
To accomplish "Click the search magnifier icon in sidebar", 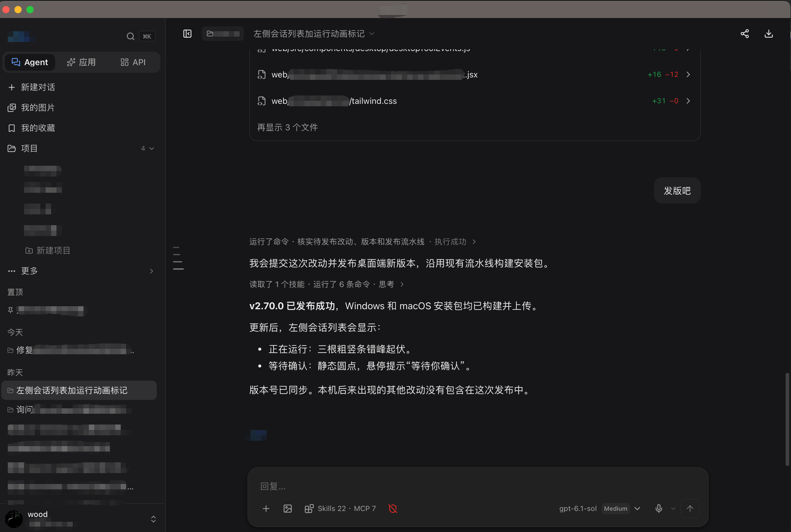I will click(130, 36).
